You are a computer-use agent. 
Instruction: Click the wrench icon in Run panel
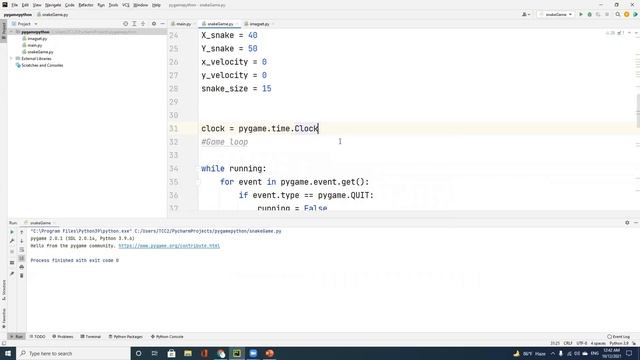tap(12, 241)
